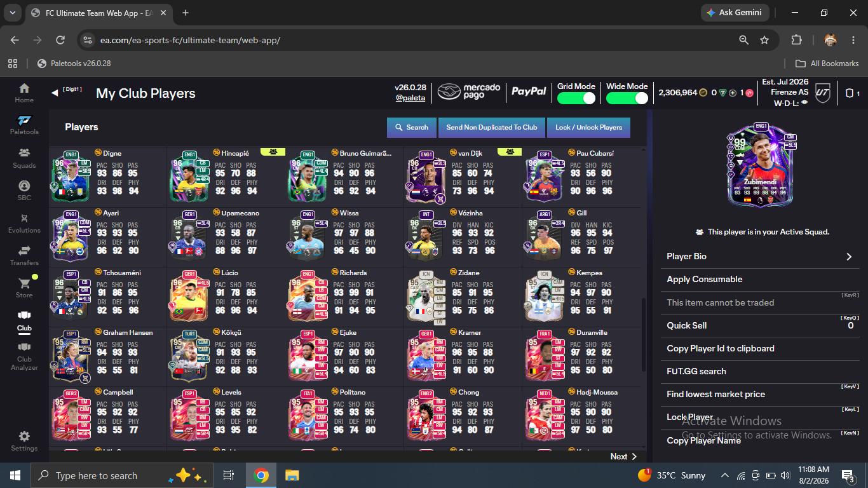Open the Store in the sidebar

tap(24, 288)
